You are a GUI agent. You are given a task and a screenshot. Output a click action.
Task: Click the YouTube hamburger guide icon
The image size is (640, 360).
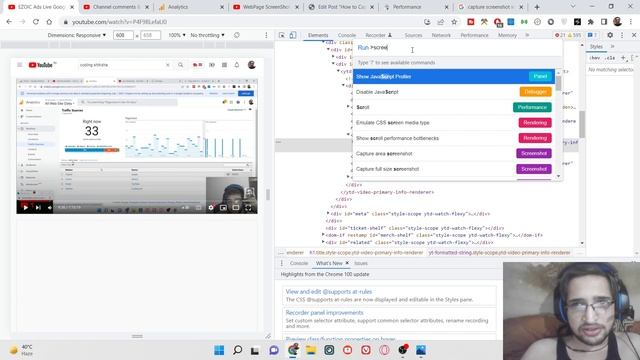[x=19, y=65]
